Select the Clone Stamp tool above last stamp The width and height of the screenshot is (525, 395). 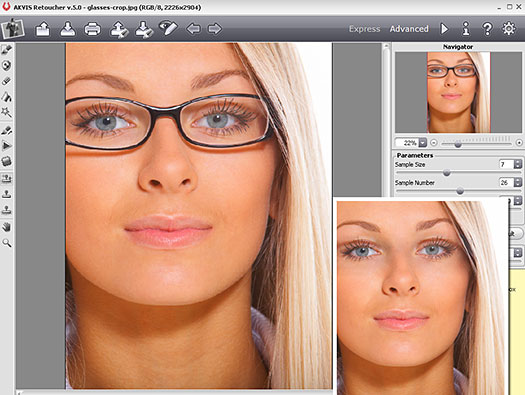click(x=7, y=194)
